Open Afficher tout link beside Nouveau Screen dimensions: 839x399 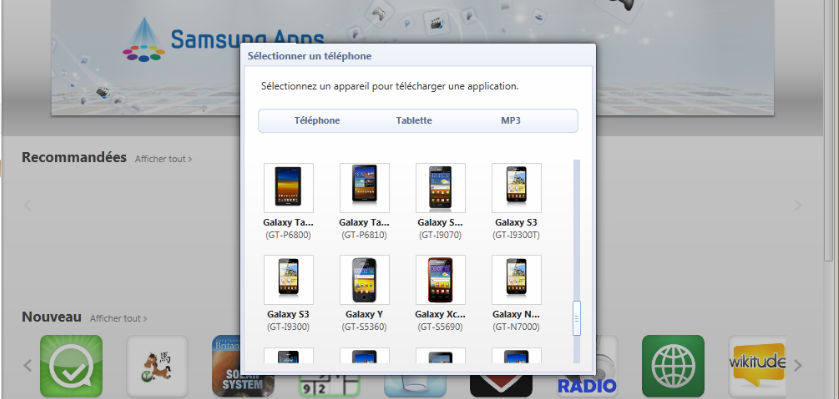118,318
